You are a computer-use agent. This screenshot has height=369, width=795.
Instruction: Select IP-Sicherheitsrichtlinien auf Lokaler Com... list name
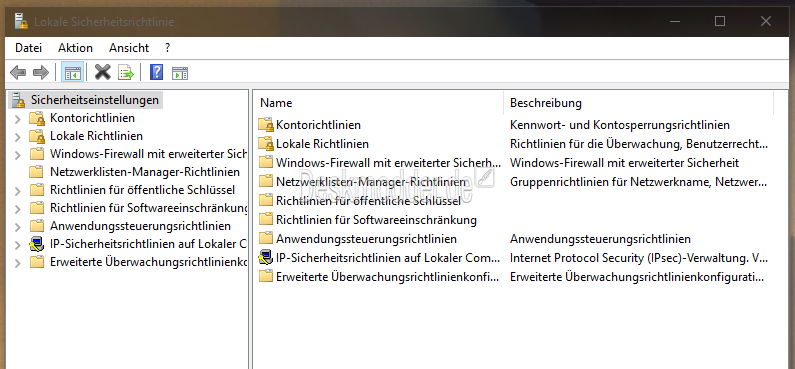(388, 257)
